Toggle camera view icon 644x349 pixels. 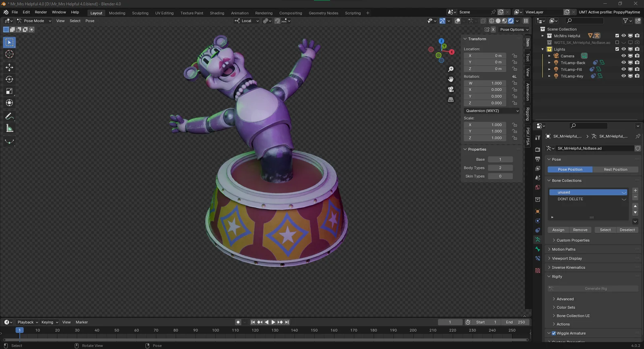[x=451, y=89]
